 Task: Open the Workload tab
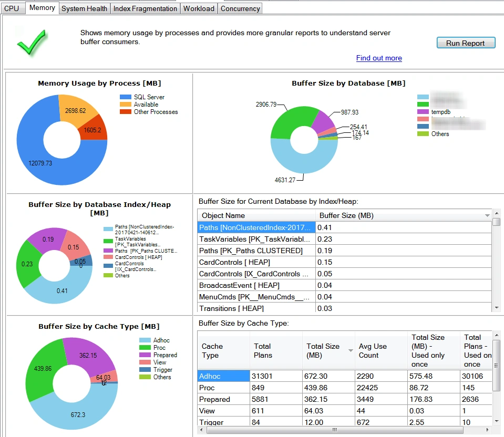tap(198, 8)
